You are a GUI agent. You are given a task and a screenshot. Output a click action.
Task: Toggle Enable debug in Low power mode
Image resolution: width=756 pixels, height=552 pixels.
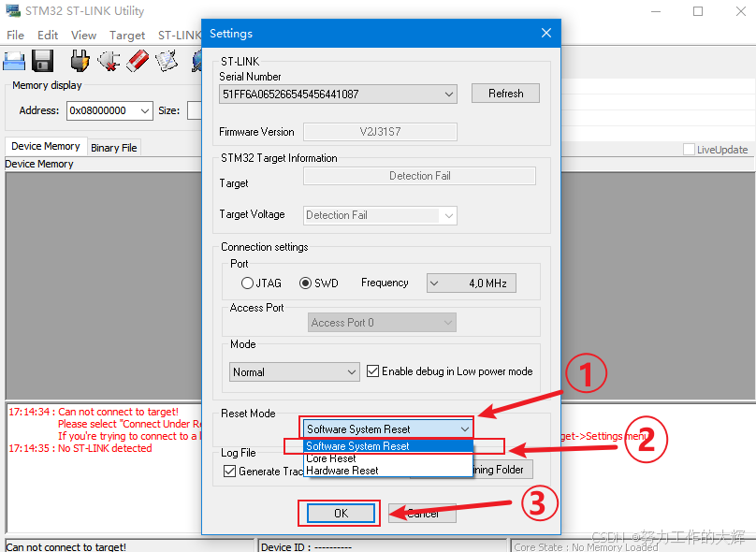(x=372, y=371)
